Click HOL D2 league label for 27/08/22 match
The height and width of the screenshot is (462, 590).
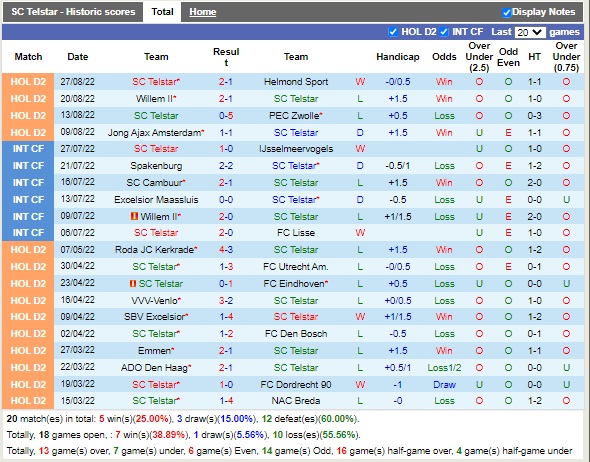pos(28,82)
